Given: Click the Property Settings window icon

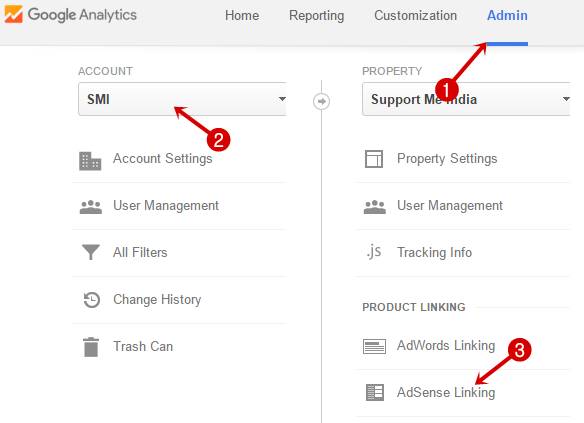Looking at the screenshot, I should pos(374,159).
